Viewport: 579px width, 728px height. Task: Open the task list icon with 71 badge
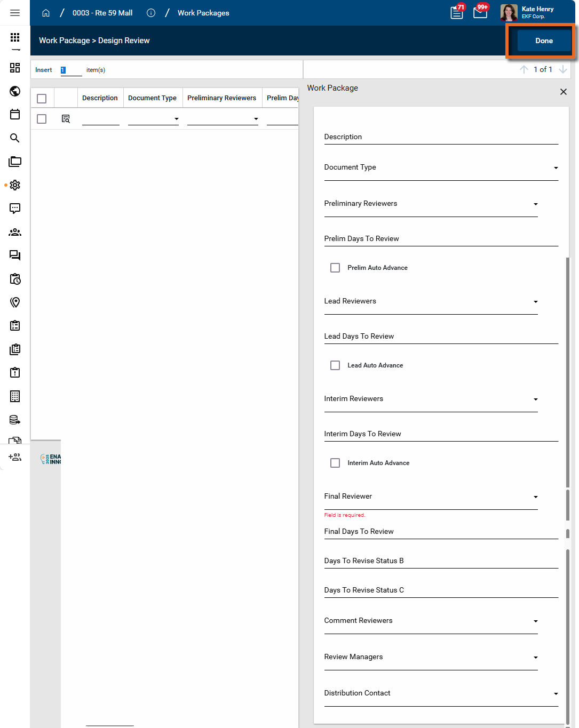click(x=457, y=12)
